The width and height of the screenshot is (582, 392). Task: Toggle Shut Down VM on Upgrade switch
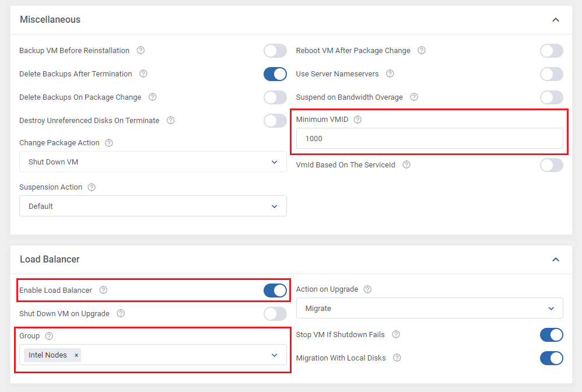[275, 314]
